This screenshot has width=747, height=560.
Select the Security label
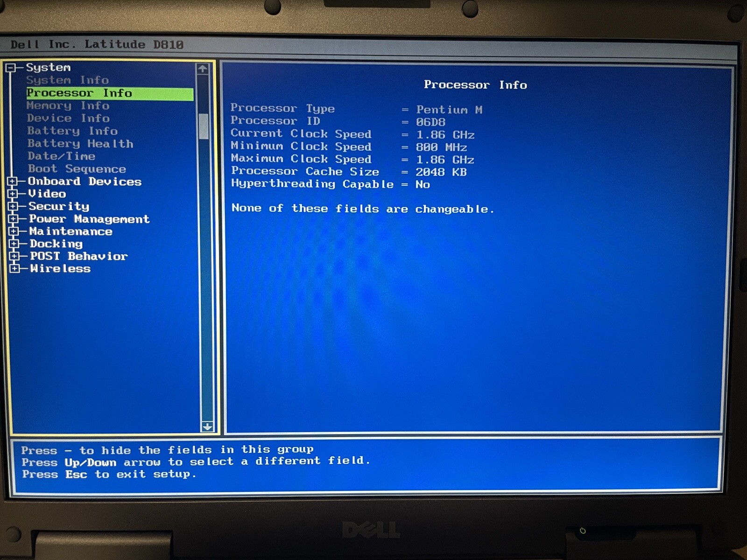click(59, 206)
